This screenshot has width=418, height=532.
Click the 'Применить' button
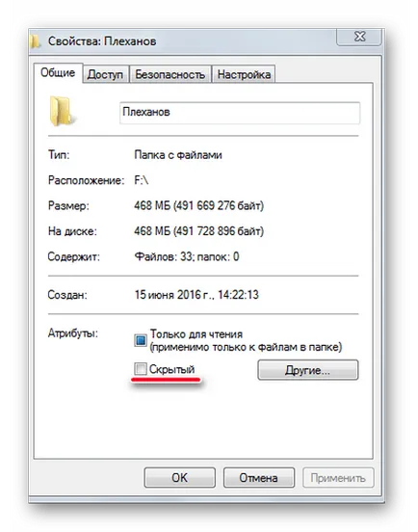[x=338, y=478]
